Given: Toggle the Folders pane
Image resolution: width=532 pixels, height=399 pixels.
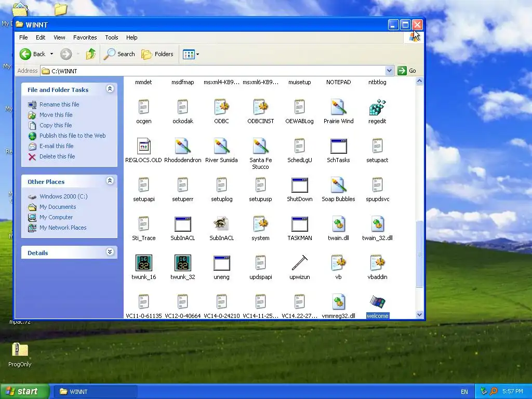Looking at the screenshot, I should coord(157,54).
